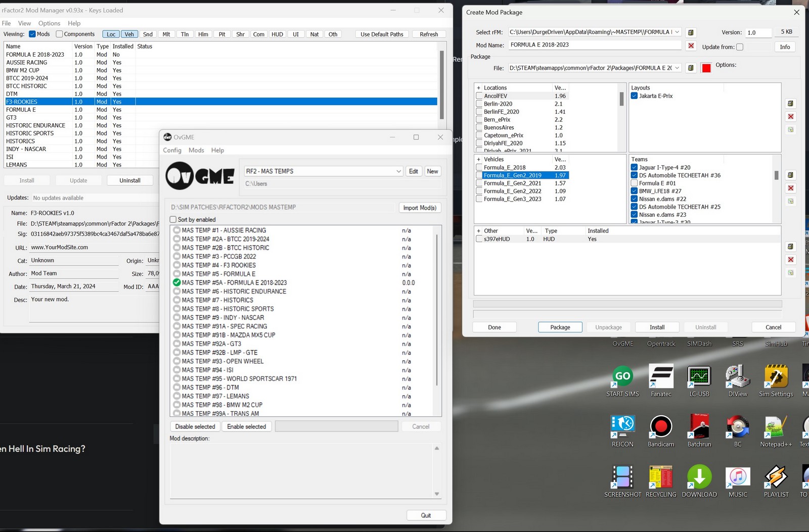The width and height of the screenshot is (809, 532).
Task: Open the Fanatec desktop shortcut
Action: coord(661,380)
